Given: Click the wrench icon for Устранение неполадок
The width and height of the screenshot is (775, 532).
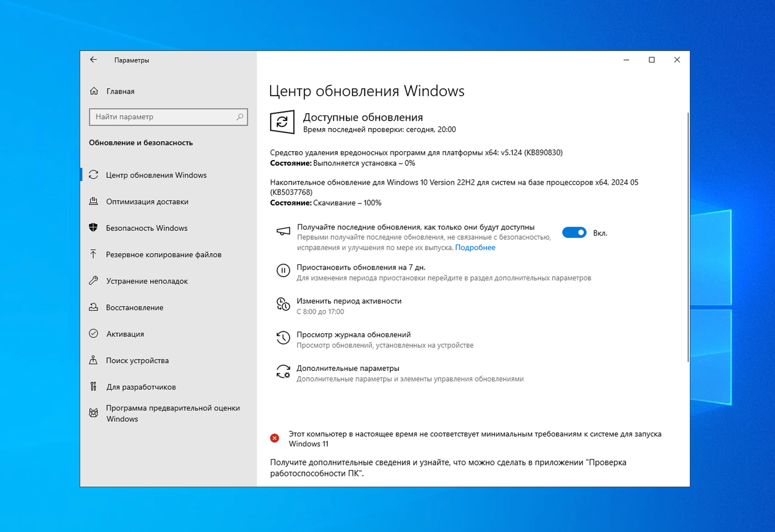Looking at the screenshot, I should pos(94,281).
